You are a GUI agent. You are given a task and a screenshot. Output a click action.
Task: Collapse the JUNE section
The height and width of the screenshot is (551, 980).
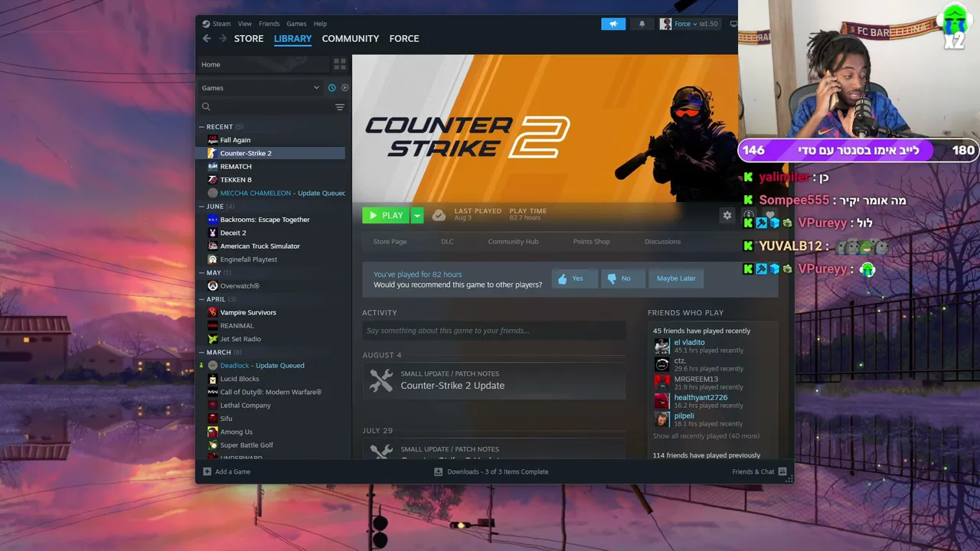click(201, 207)
